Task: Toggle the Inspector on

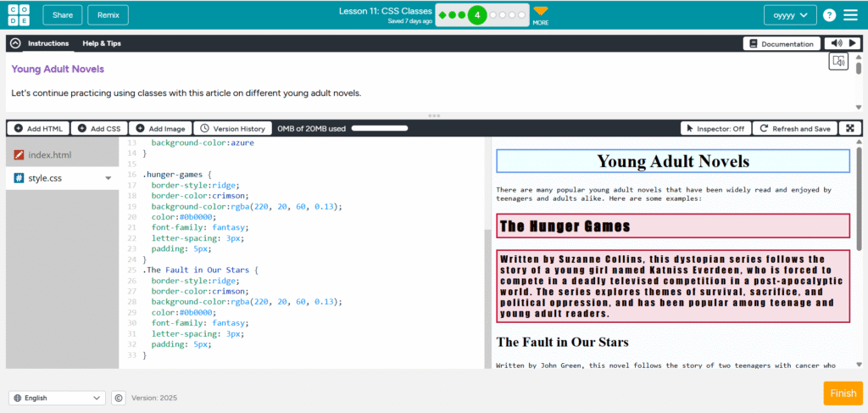Action: click(x=715, y=128)
